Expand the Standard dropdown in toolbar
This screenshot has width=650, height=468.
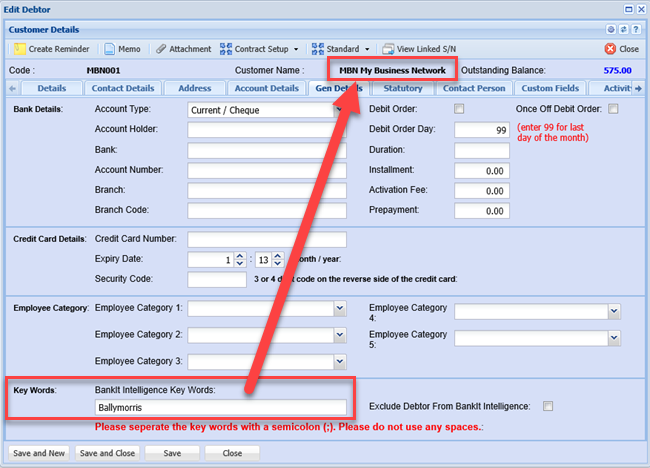coord(342,49)
